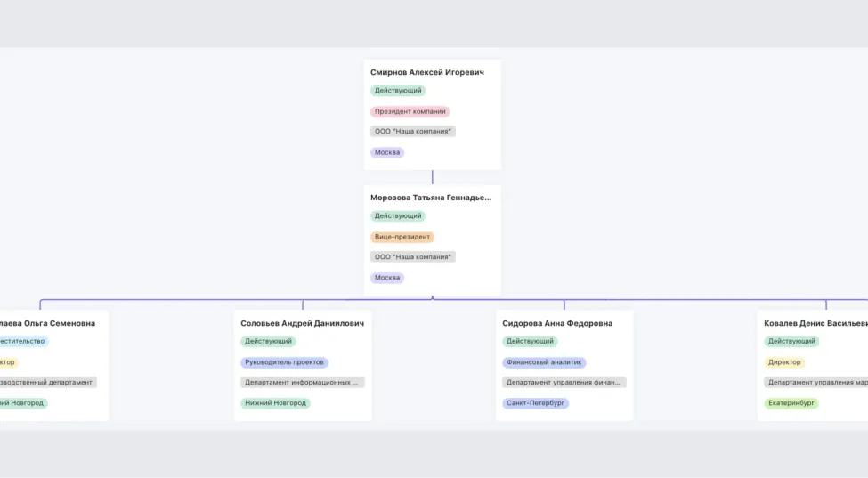Viewport: 868px width, 478px height.
Task: Click Нижний Новгород tag in Соловьев's card
Action: 275,404
